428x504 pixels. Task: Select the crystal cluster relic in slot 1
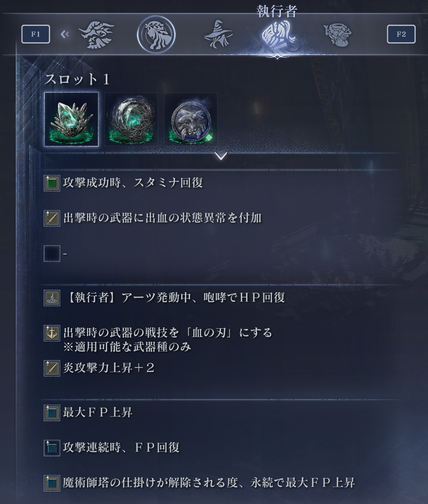point(71,119)
